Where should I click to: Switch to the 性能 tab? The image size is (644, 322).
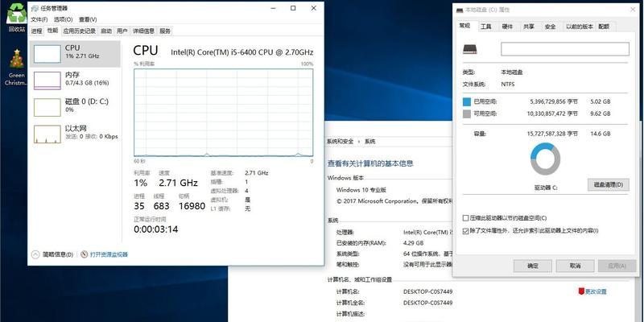click(52, 31)
